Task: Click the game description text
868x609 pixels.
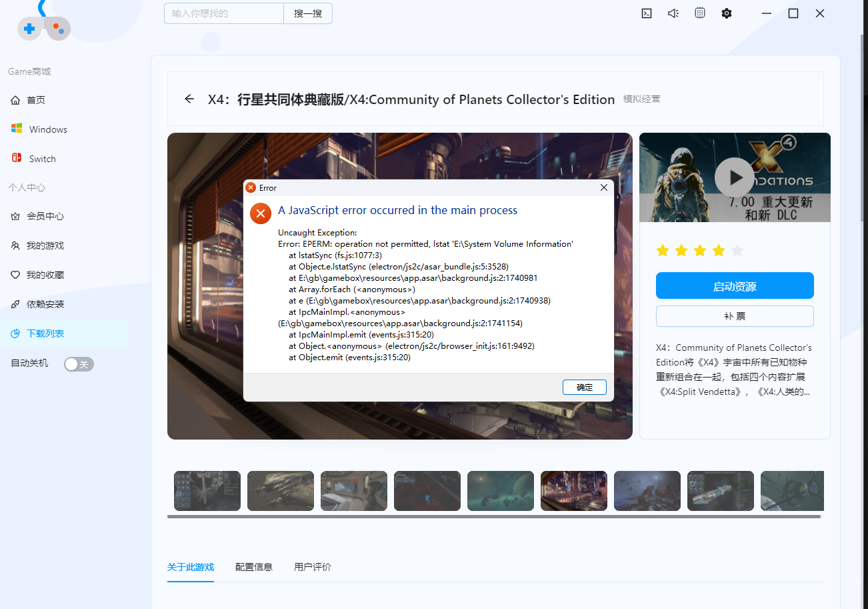Action: click(734, 370)
